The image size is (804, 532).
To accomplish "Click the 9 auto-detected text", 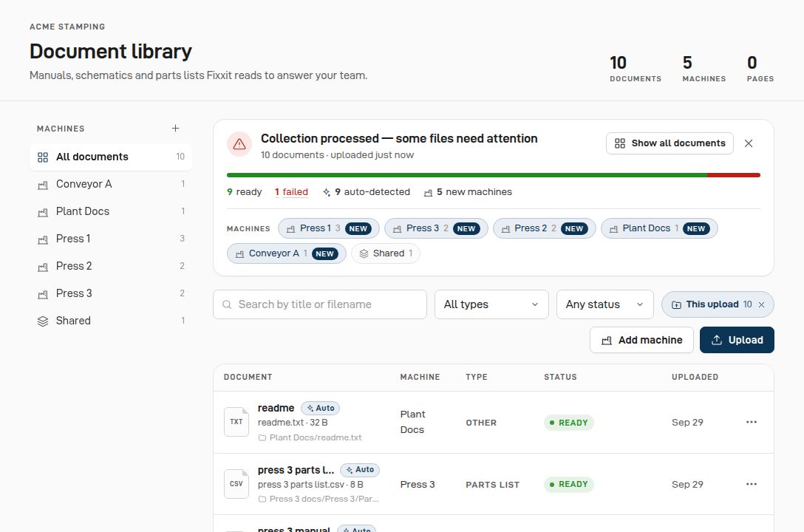I will pyautogui.click(x=367, y=191).
